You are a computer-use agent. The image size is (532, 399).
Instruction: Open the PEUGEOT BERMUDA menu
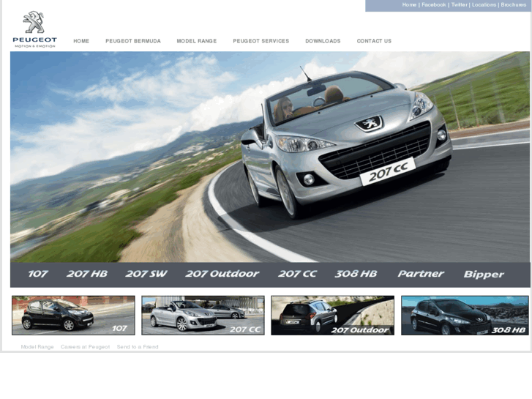(133, 41)
